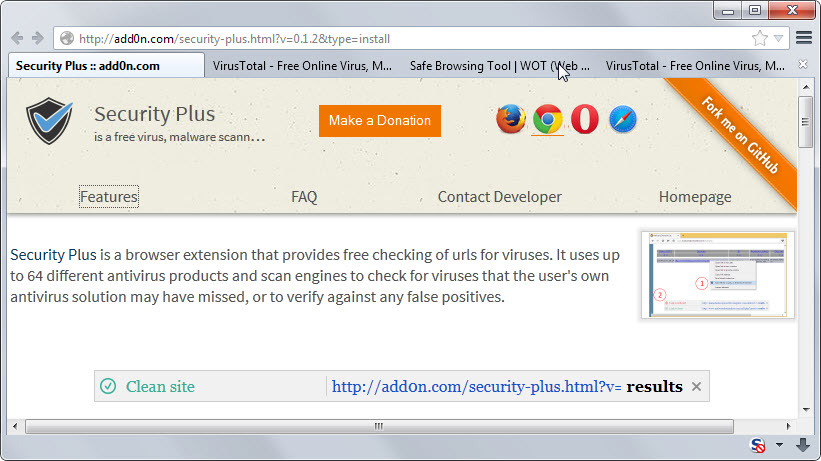This screenshot has height=461, width=821.
Task: Open the scanned add0n.com URL link
Action: pyautogui.click(x=476, y=387)
